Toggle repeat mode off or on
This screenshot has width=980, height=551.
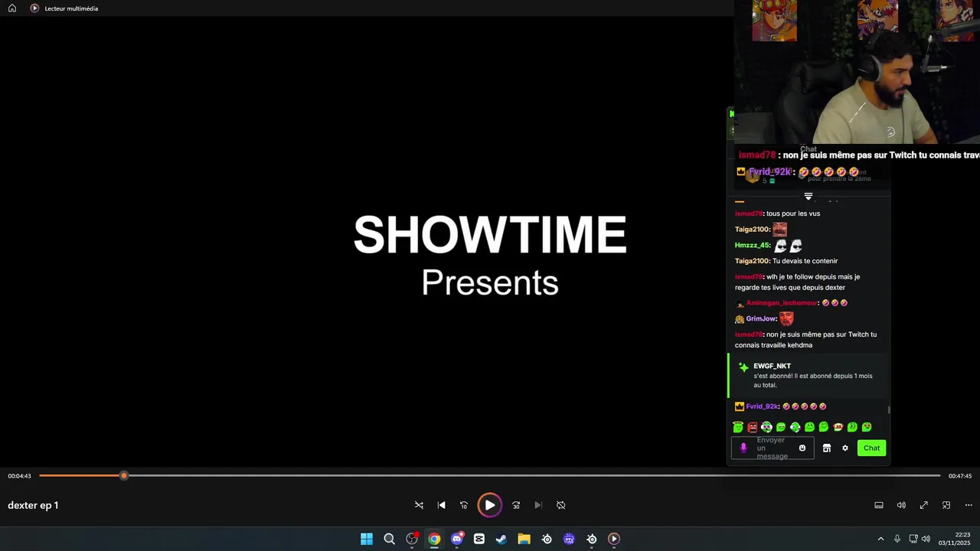pos(560,505)
